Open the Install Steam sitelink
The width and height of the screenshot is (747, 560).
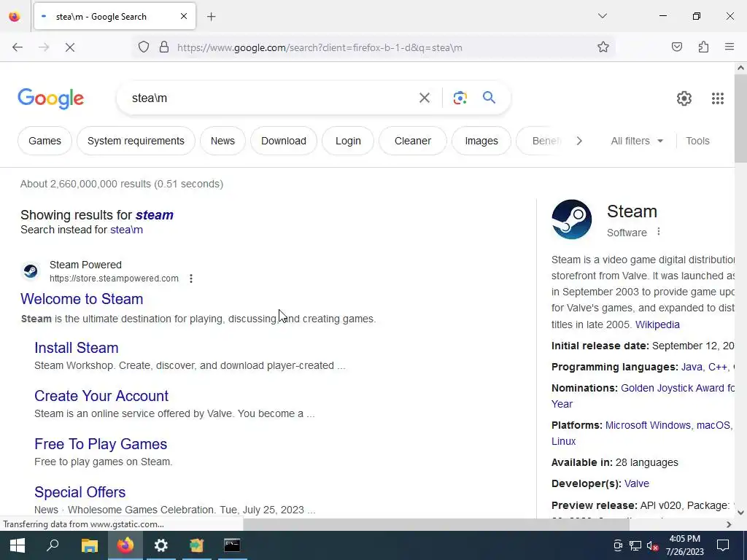(x=76, y=348)
